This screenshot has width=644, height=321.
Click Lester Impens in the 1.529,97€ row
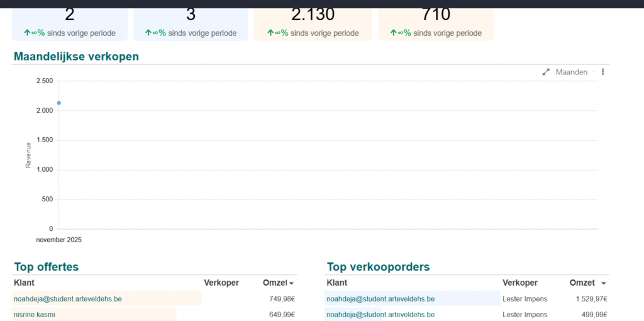[525, 299]
